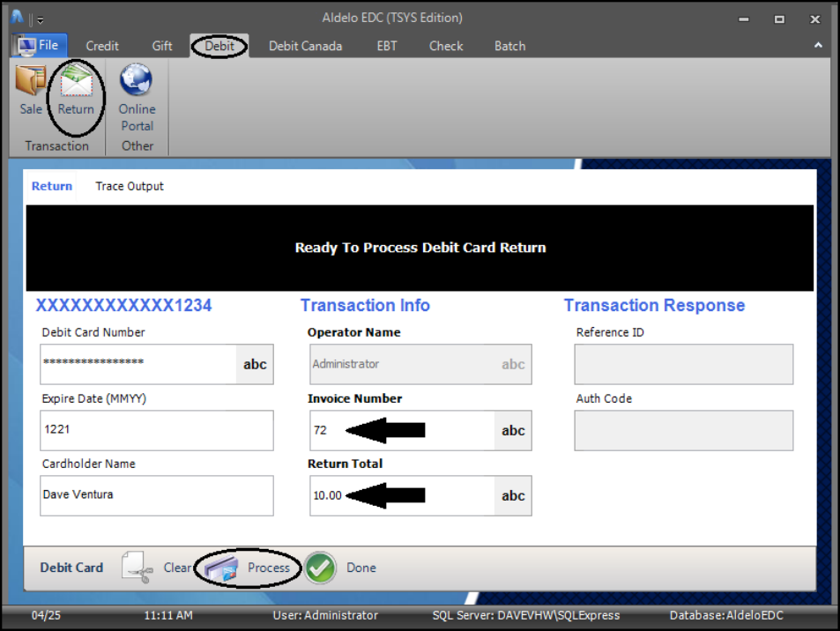Click the Clear button label
Screen dimensions: 840x631
pyautogui.click(x=177, y=568)
